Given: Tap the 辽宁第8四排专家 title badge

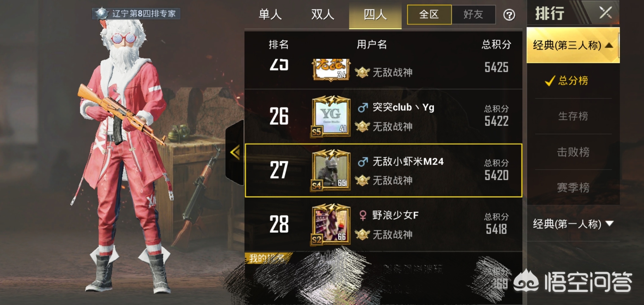Looking at the screenshot, I should pos(136,14).
